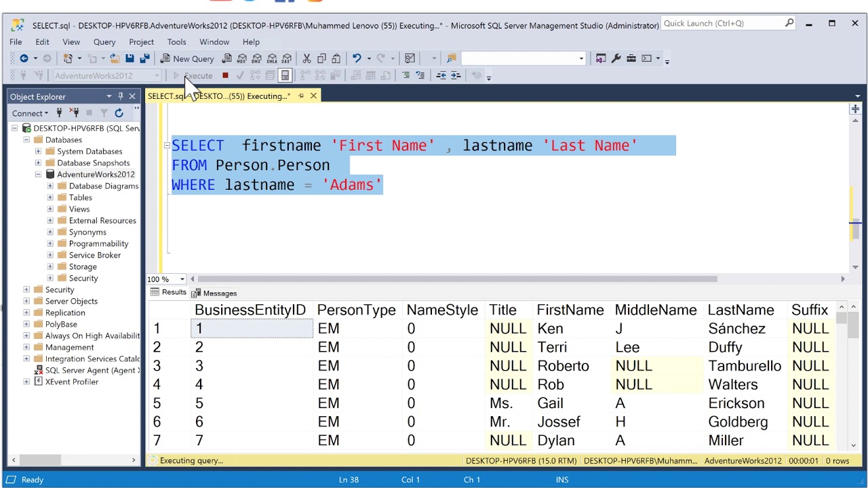Open the Undo history dropdown arrow
The image size is (868, 488).
pyautogui.click(x=369, y=58)
